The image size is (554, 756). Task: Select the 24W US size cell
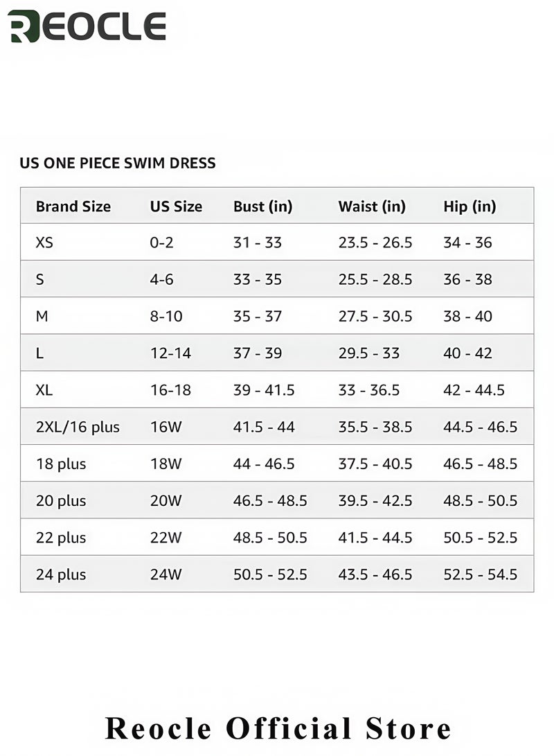166,574
